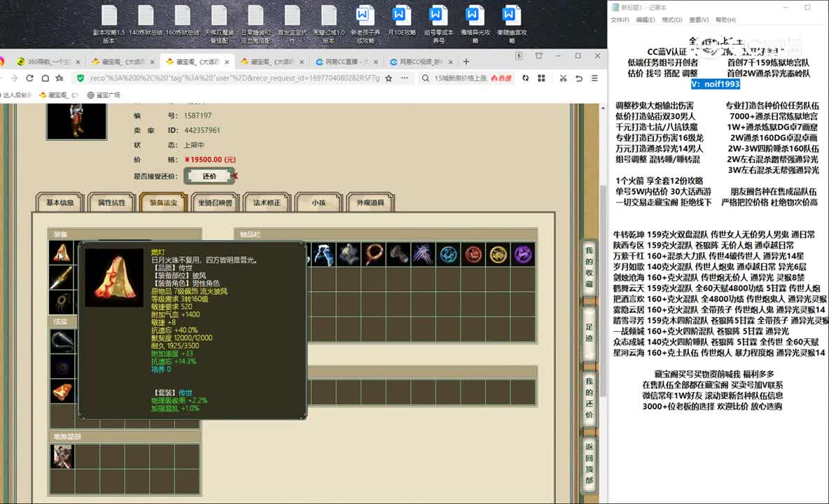The width and height of the screenshot is (829, 504).
Task: Click the purple round emblem inventory item
Action: (523, 255)
